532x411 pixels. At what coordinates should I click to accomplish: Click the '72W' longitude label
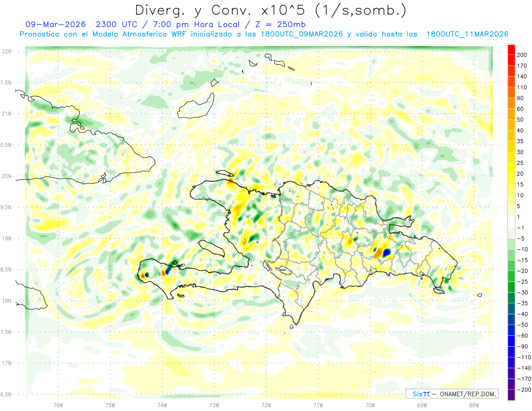[x=266, y=404]
